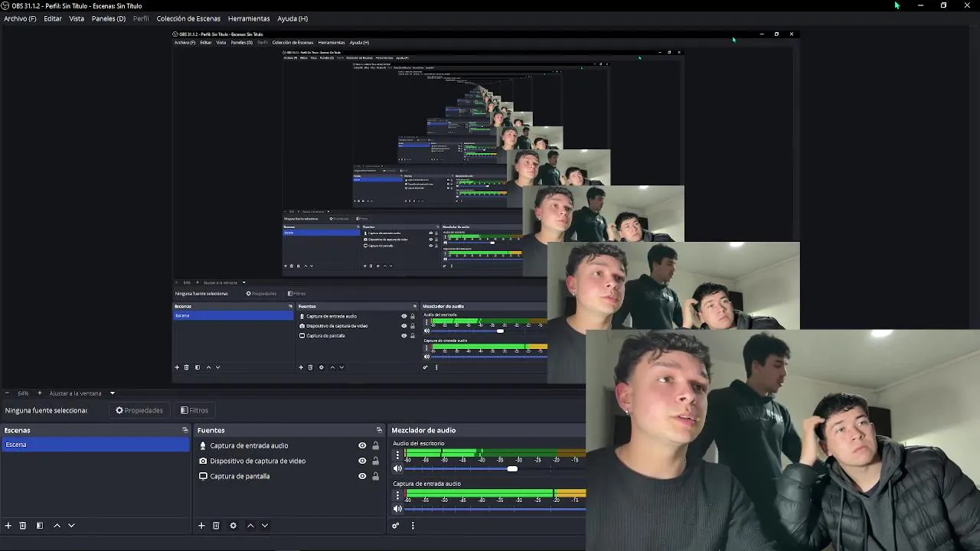Screen dimensions: 980x551
Task: Adjust the Audio del escritorio volume slider
Action: click(x=512, y=468)
